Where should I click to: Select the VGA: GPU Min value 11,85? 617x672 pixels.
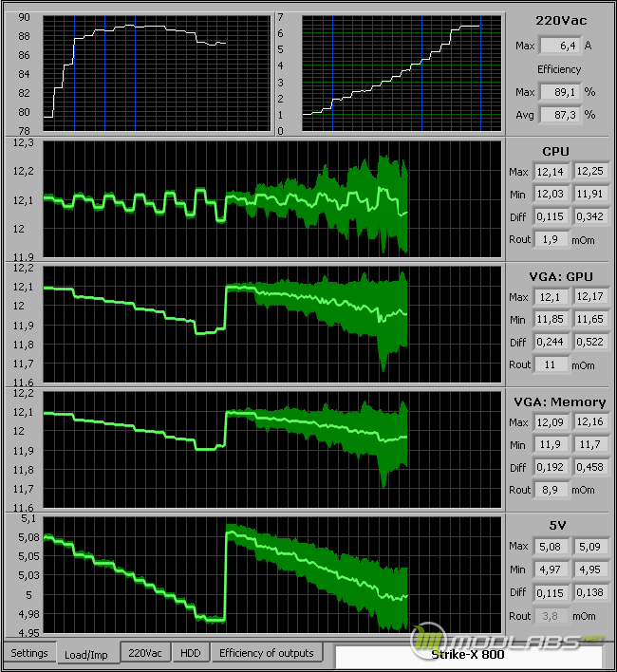(x=551, y=319)
